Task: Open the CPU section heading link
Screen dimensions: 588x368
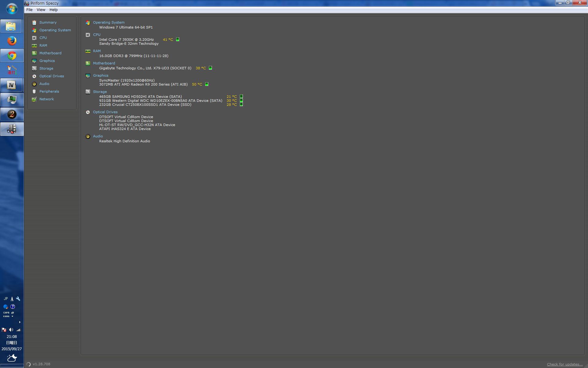Action: pyautogui.click(x=97, y=35)
